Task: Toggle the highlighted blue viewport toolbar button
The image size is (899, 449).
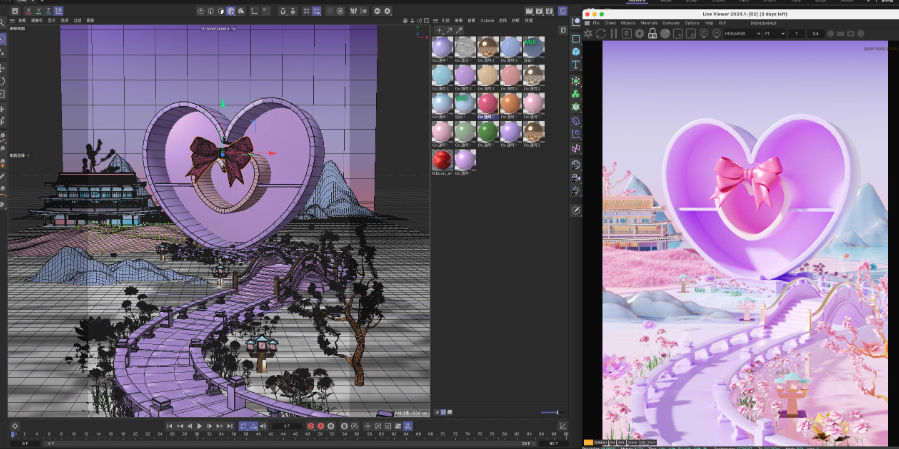Action: (231, 10)
